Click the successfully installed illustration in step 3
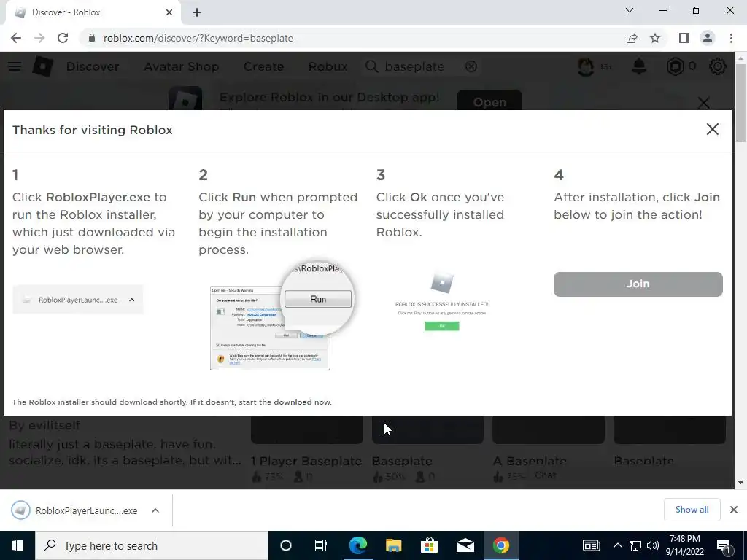This screenshot has height=560, width=747. pyautogui.click(x=441, y=302)
